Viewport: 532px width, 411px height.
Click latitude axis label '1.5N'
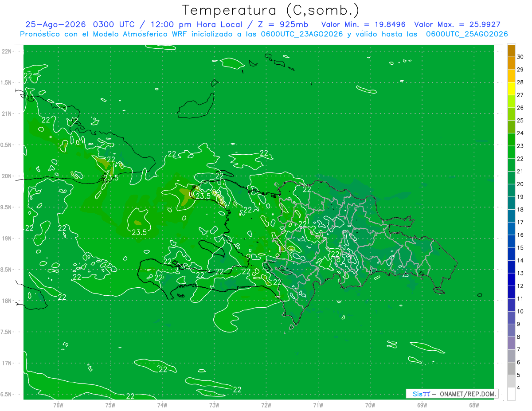pyautogui.click(x=7, y=82)
